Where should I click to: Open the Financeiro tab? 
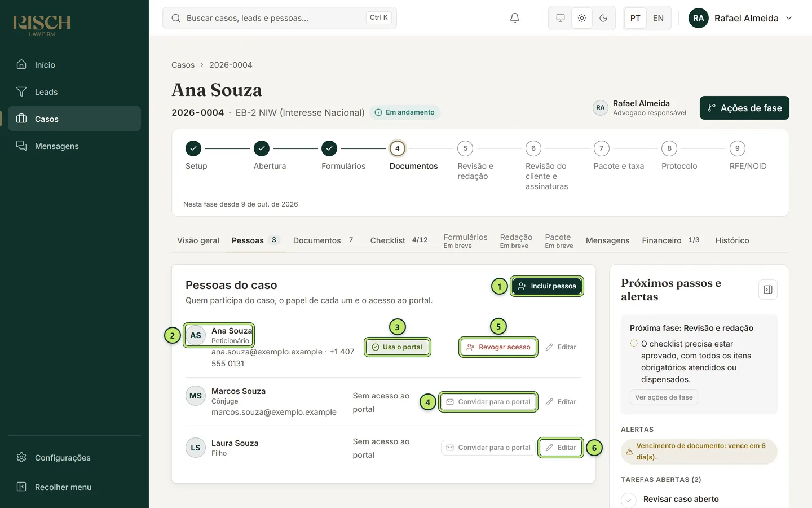(670, 240)
